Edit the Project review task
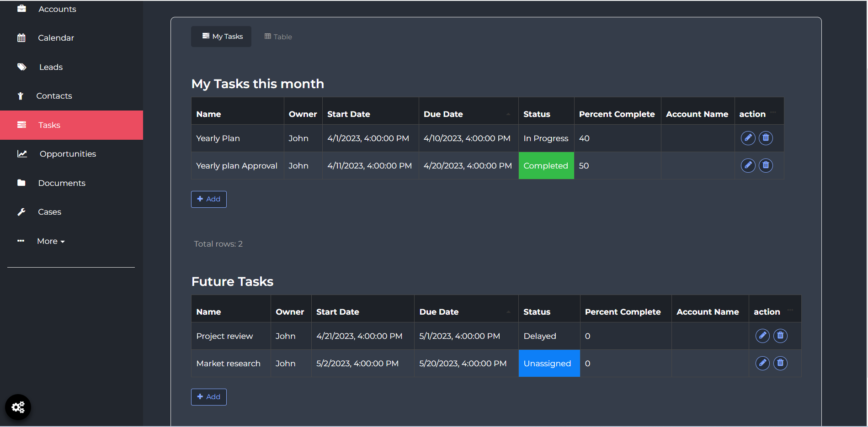 pos(762,336)
